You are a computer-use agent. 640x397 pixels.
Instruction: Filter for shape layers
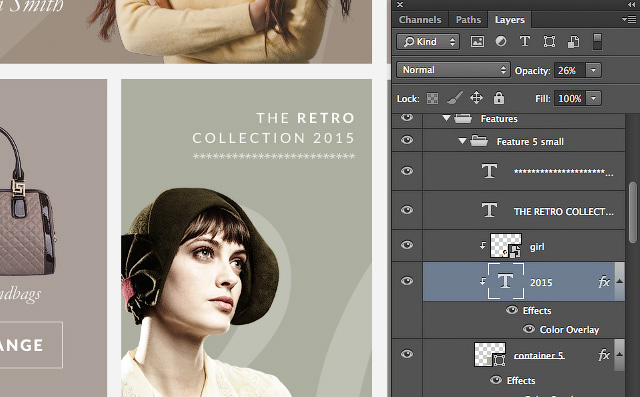point(549,42)
